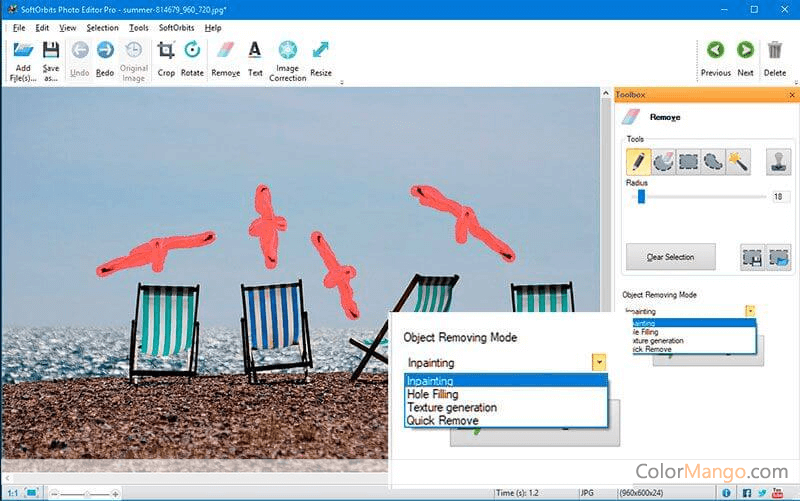Click the Crop tool in toolbar
This screenshot has width=800, height=501.
click(x=166, y=56)
